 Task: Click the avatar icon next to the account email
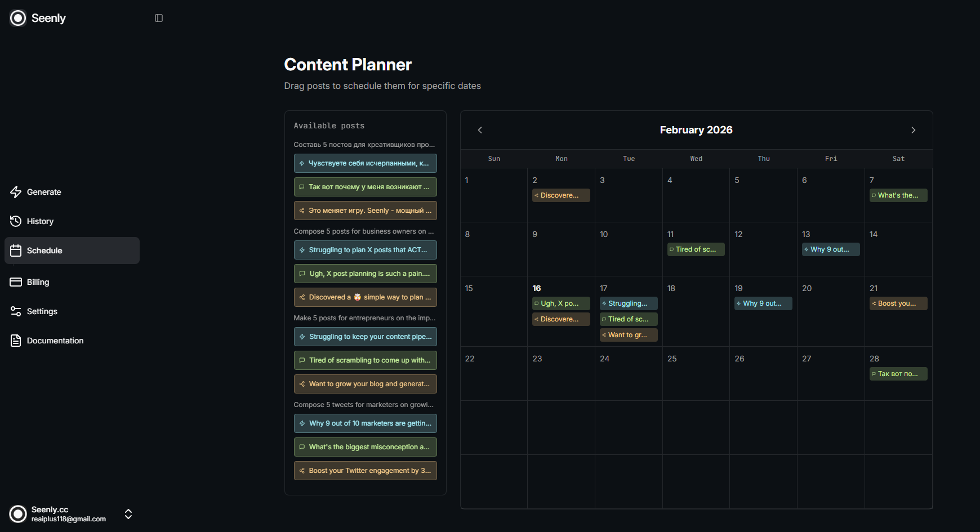coord(17,514)
